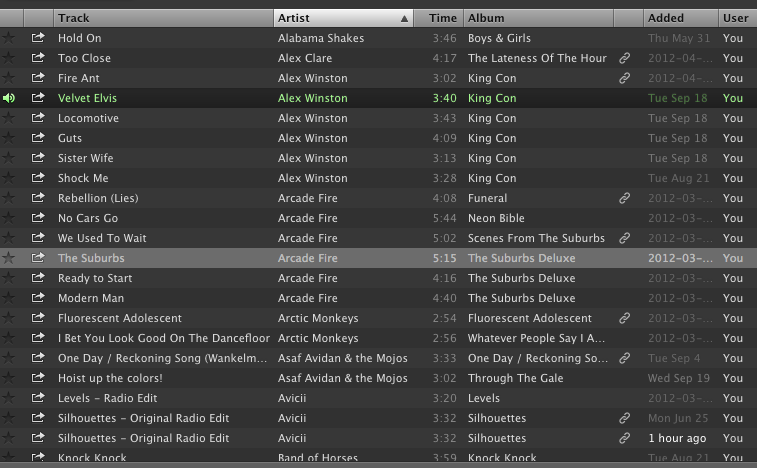Screen dimensions: 757x468
Task: Star the track Guts
Action: 8,138
